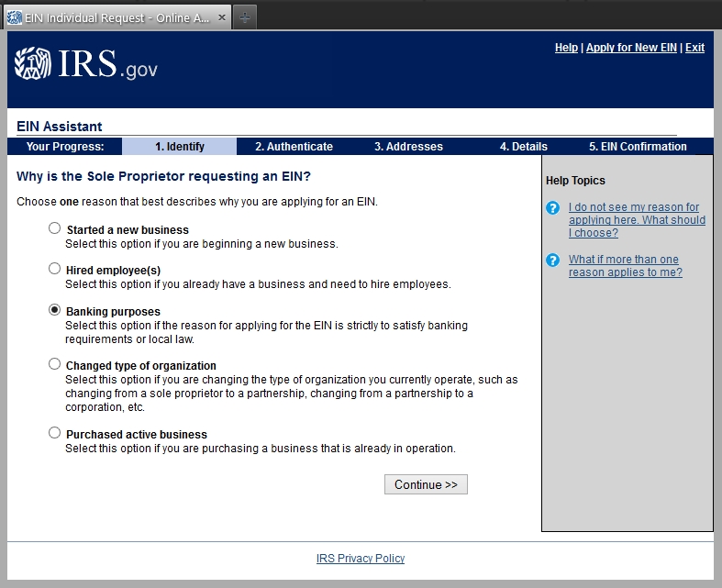The width and height of the screenshot is (722, 588).
Task: Select the EIN Individual Request browser tab
Action: [117, 18]
